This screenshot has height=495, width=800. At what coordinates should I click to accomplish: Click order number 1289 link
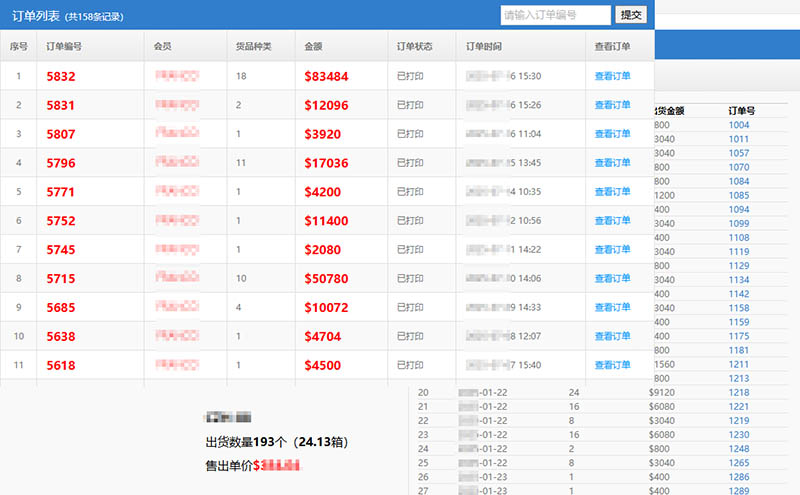click(x=739, y=492)
